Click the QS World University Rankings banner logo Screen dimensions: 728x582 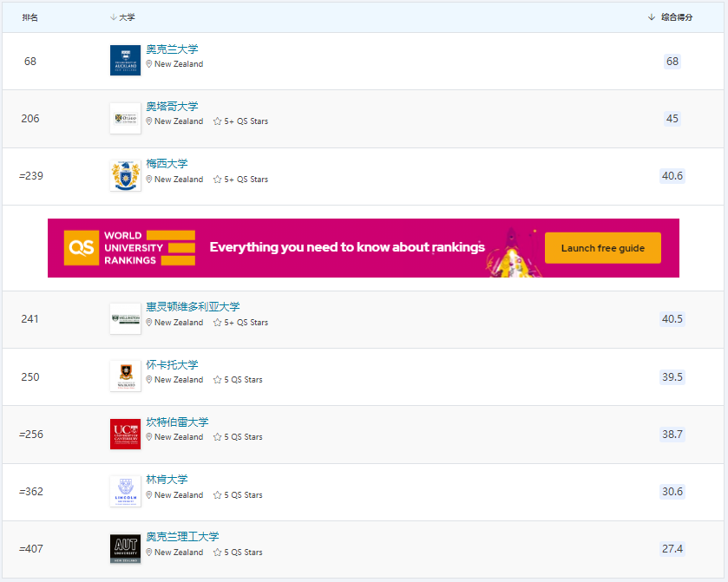coord(130,248)
